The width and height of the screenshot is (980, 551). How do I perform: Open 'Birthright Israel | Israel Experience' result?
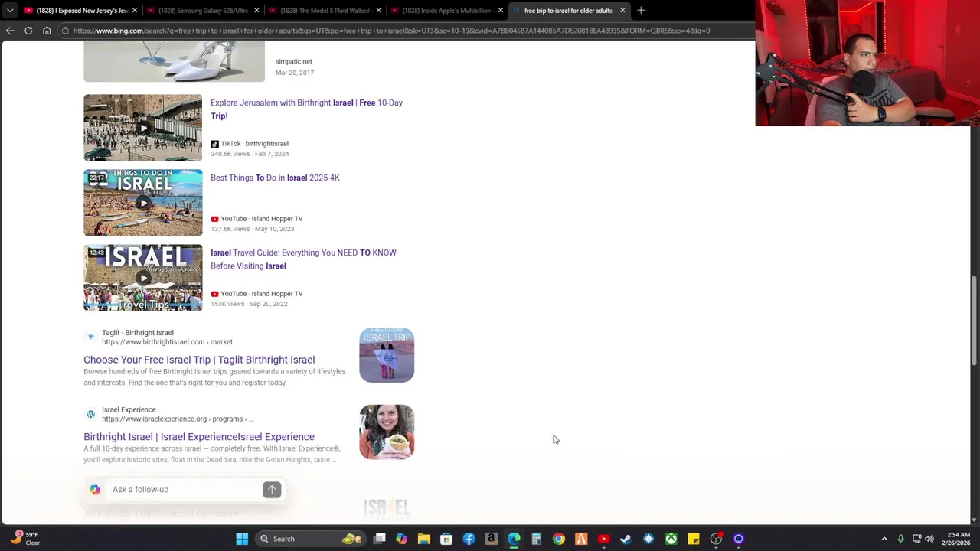199,437
